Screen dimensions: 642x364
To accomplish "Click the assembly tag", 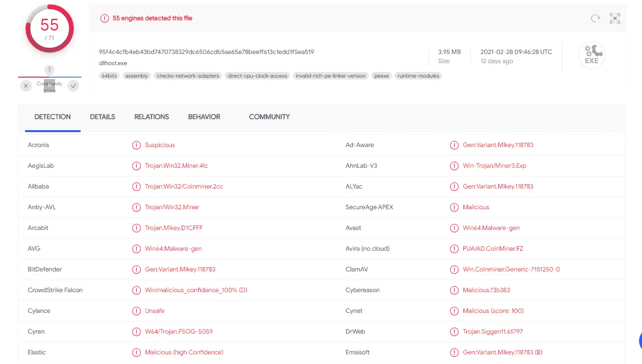I will pos(137,76).
